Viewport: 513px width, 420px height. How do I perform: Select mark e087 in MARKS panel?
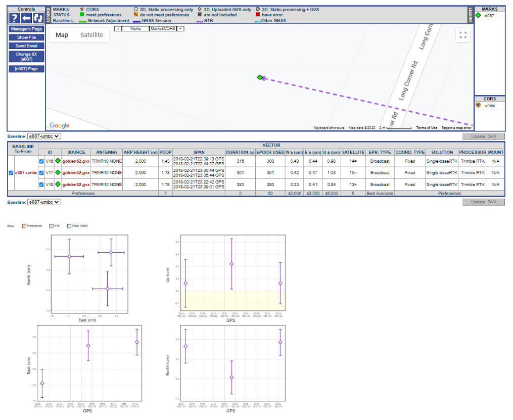click(x=489, y=16)
